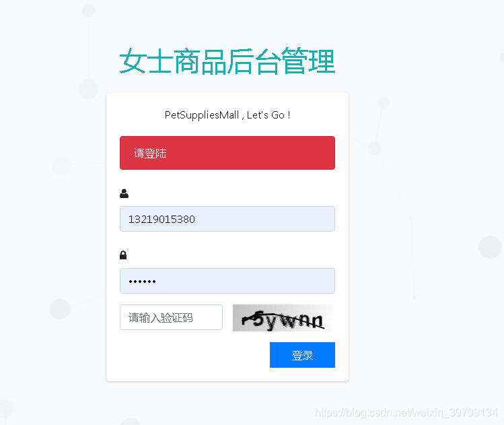
Task: Click the small circle in the top-left background
Action: pos(89,10)
